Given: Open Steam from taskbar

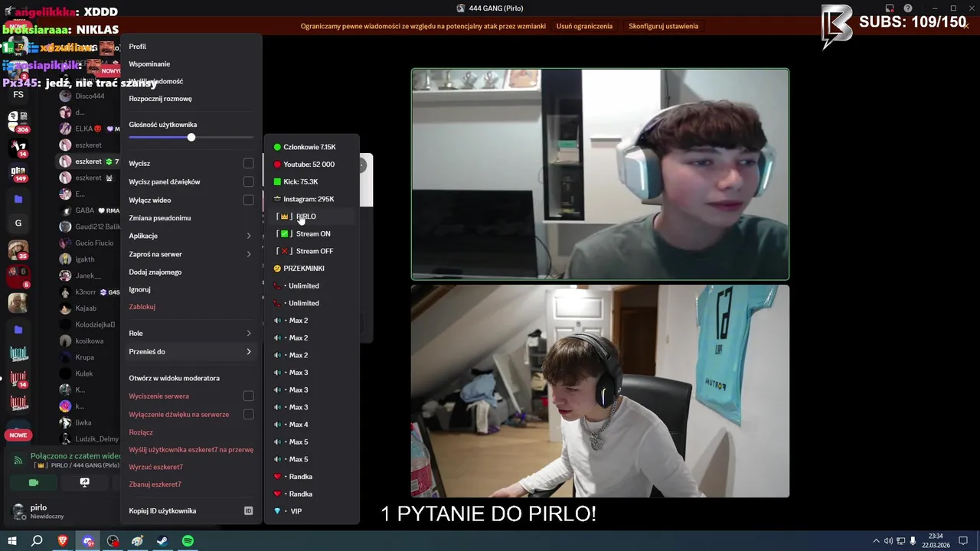Looking at the screenshot, I should pos(162,541).
